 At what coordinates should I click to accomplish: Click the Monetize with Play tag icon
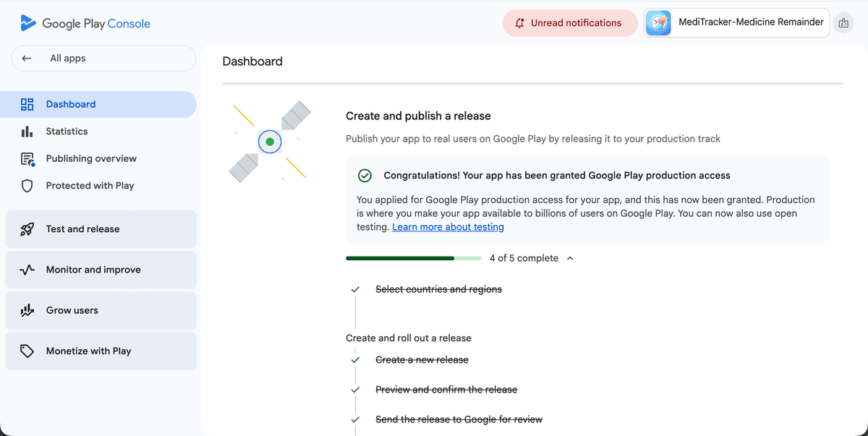(x=27, y=351)
